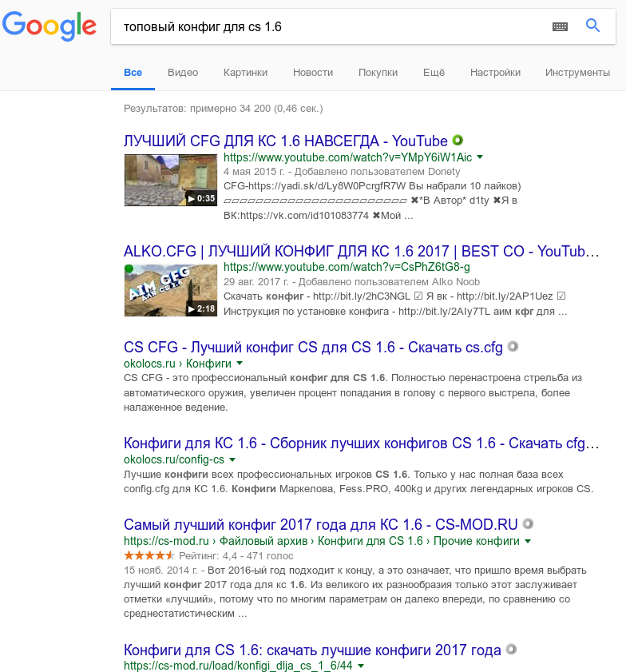Click text 29 авг. 2017 г. Alko Noob
Image resolution: width=626 pixels, height=672 pixels.
click(351, 282)
